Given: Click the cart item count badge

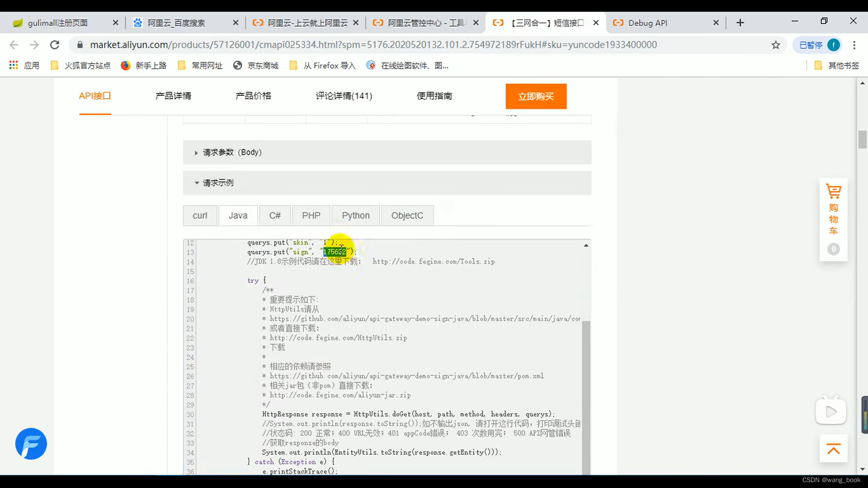Looking at the screenshot, I should point(834,249).
